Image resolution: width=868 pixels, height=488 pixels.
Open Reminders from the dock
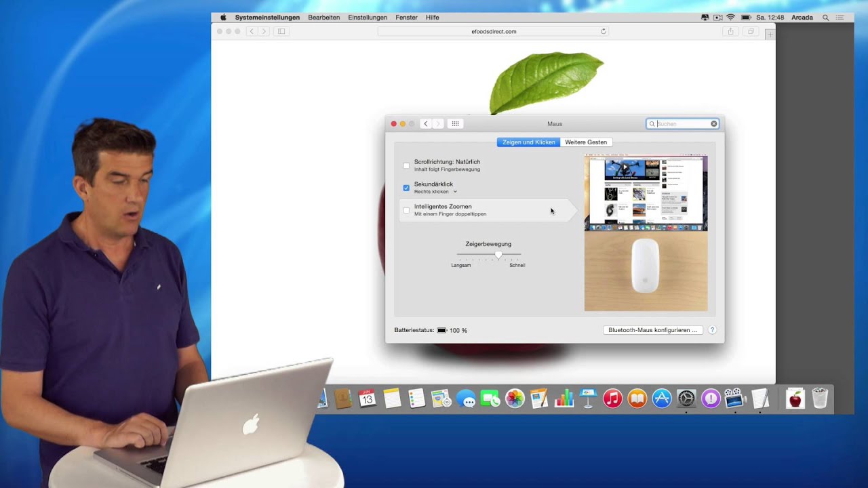coord(416,399)
